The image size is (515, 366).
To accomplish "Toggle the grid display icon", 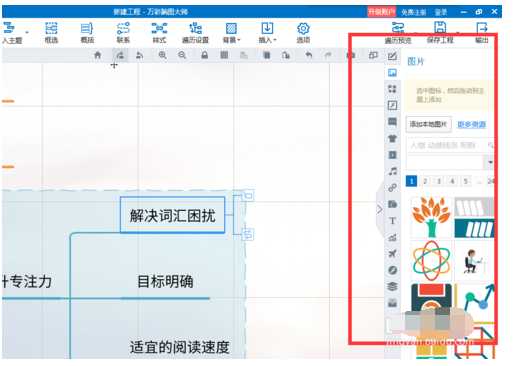I will click(x=224, y=55).
